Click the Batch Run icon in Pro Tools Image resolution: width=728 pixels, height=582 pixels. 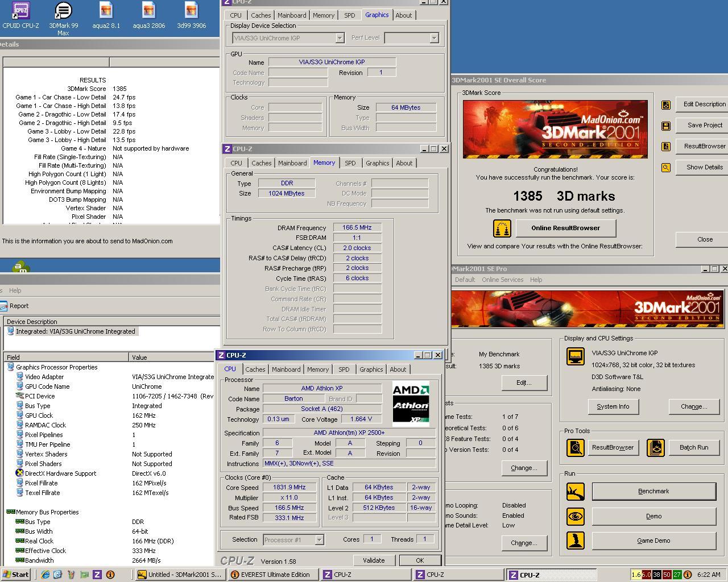[655, 447]
